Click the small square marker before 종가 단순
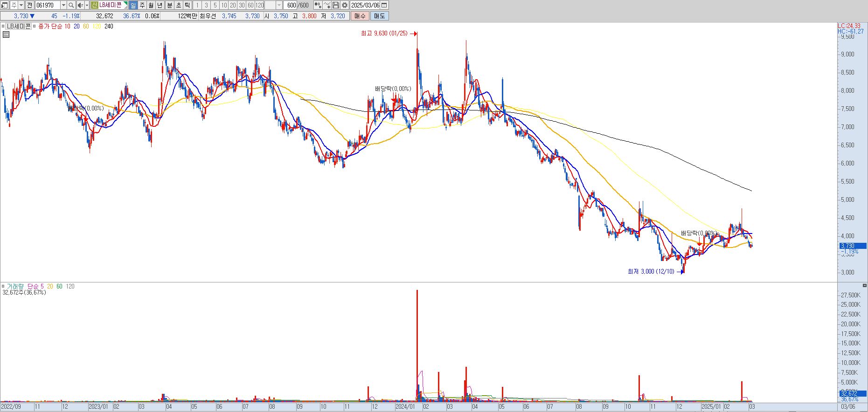Screen dimensions: 868x412 click(35, 27)
